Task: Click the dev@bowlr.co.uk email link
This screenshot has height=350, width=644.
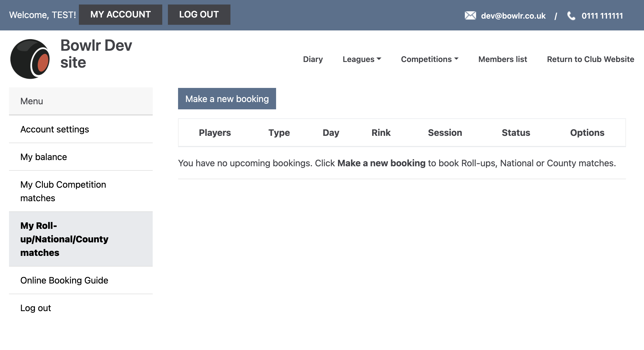Action: (x=513, y=16)
